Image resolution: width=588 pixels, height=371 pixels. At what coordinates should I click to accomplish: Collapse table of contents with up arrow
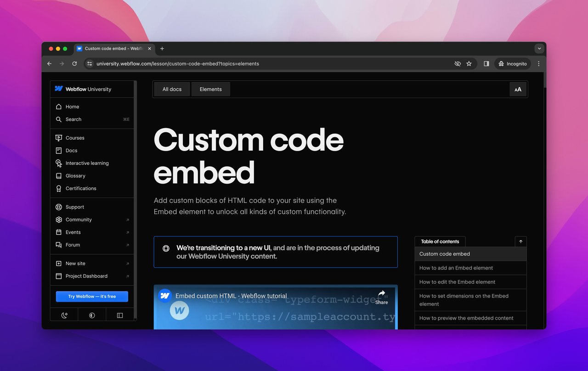pos(521,242)
